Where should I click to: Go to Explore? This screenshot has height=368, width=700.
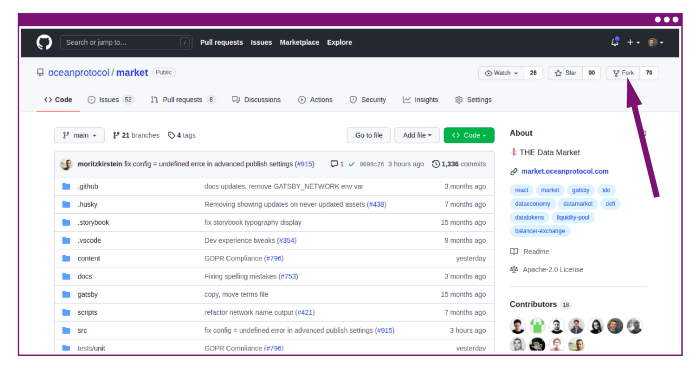pyautogui.click(x=339, y=42)
